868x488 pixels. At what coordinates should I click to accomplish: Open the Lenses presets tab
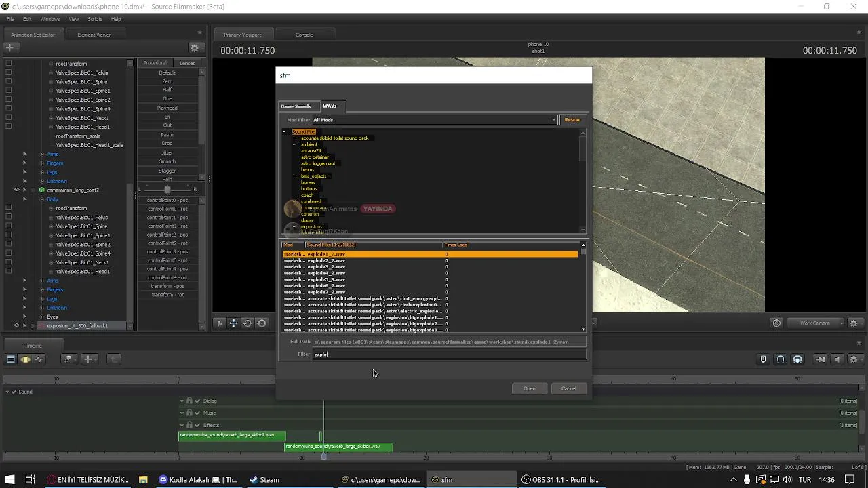coord(187,63)
